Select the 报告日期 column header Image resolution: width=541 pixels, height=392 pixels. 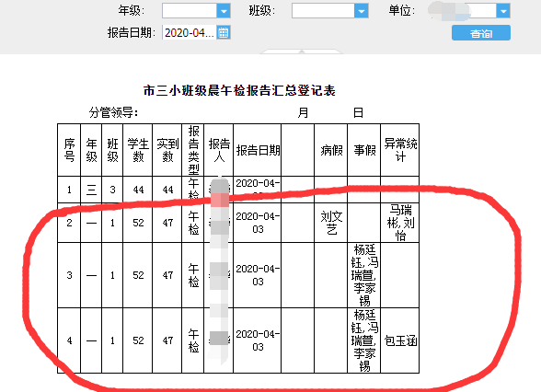tap(258, 150)
